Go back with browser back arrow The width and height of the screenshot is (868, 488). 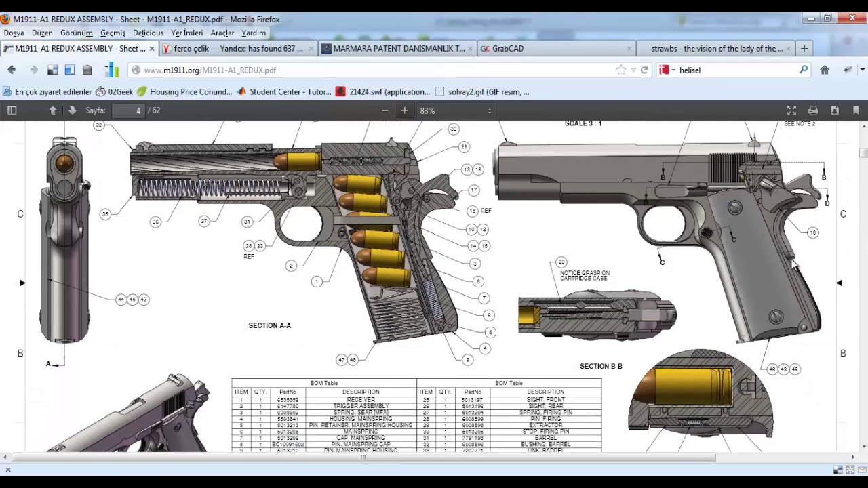[x=12, y=70]
